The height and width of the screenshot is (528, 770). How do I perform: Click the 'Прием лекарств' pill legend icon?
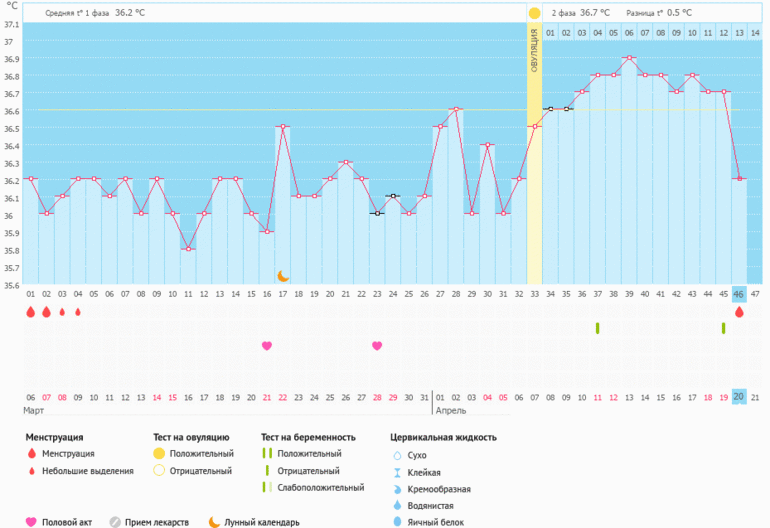click(x=115, y=521)
